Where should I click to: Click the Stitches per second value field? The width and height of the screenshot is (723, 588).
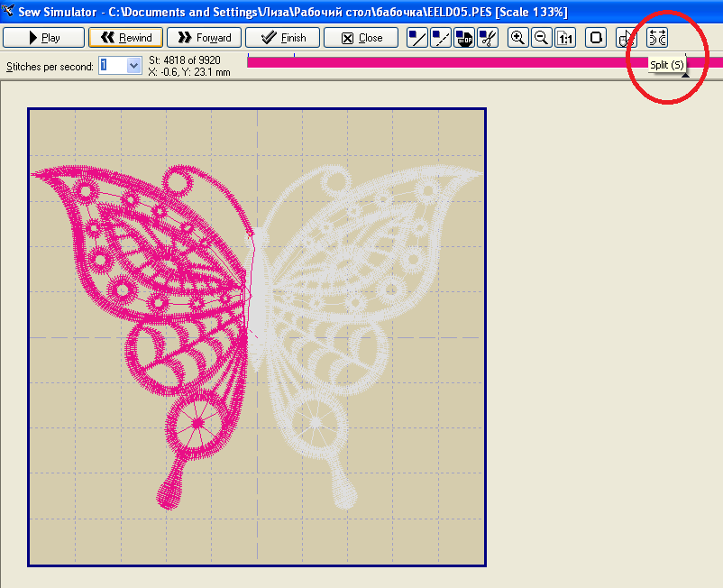tap(113, 66)
